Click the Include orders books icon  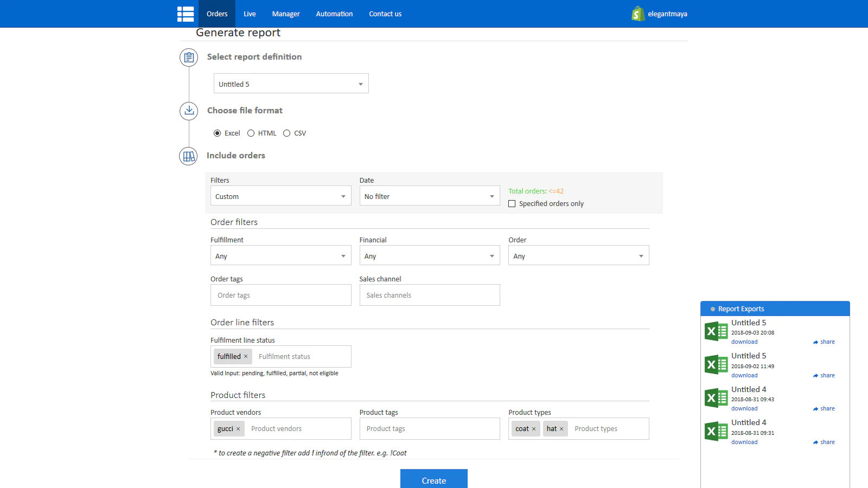pos(188,156)
